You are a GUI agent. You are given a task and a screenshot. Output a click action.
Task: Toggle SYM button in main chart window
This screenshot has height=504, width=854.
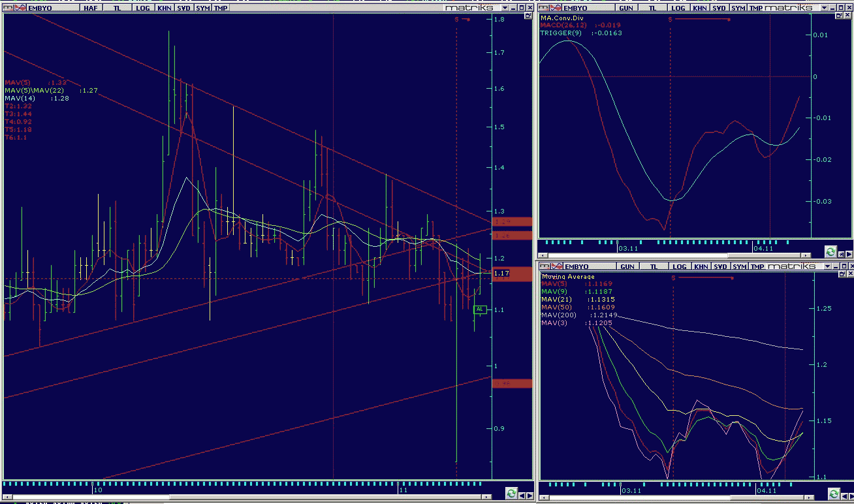pos(203,8)
